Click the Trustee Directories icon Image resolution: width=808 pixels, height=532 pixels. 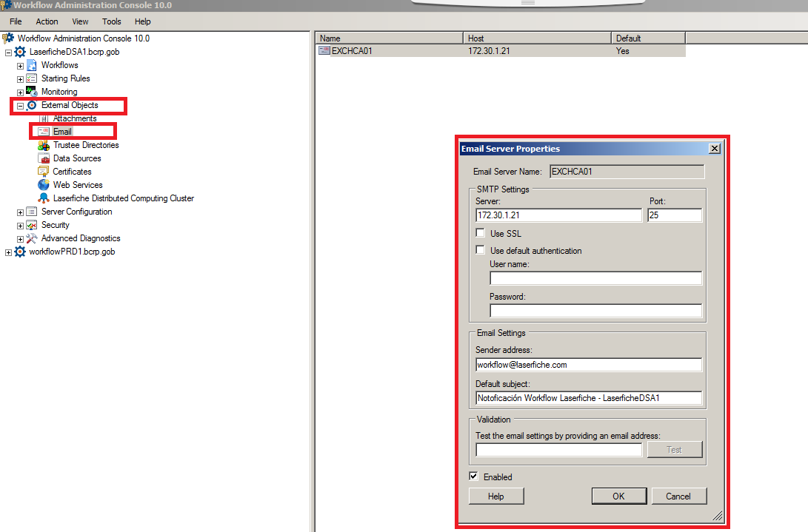click(44, 145)
